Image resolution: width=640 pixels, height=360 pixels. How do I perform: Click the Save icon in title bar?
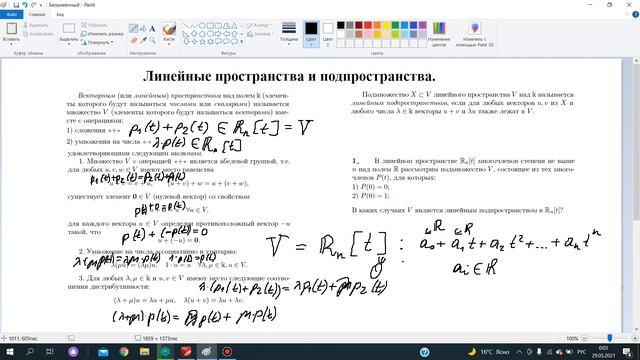tap(16, 5)
